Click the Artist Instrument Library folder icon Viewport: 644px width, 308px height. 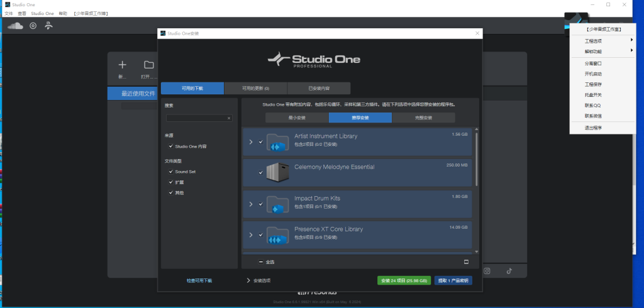(277, 141)
